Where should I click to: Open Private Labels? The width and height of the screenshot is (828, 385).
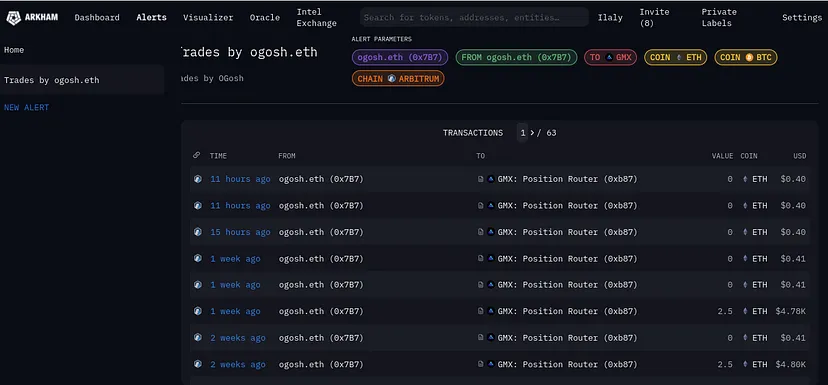[719, 17]
